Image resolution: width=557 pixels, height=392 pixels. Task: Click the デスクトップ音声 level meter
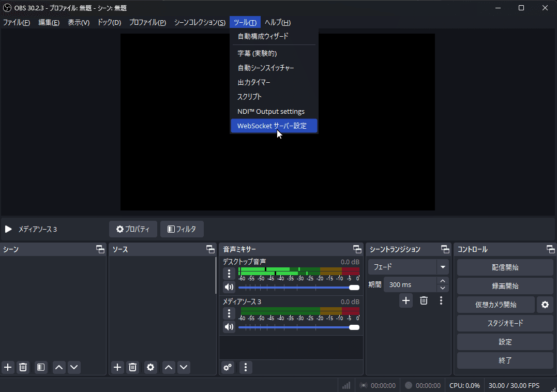[x=299, y=272]
